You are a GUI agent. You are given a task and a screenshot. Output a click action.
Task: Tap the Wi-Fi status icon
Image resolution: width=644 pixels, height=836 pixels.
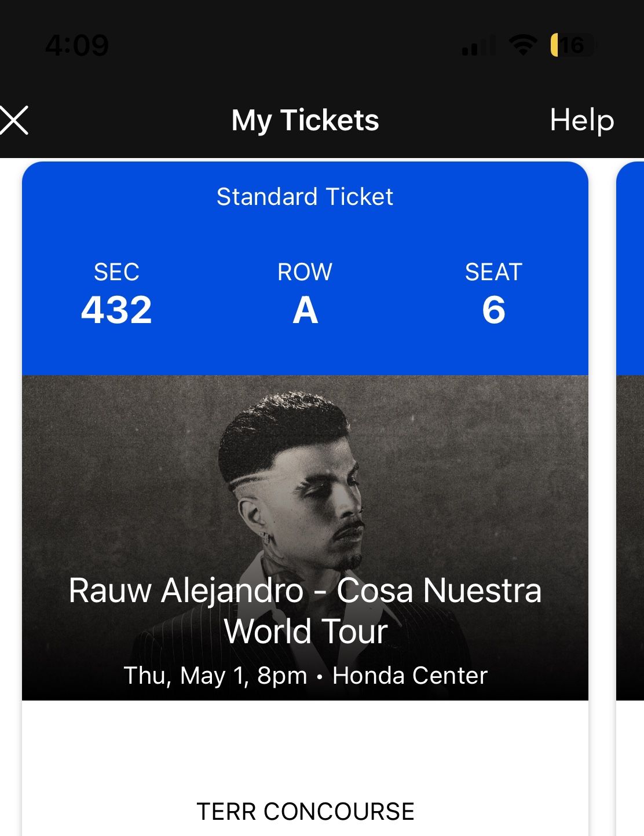click(522, 45)
